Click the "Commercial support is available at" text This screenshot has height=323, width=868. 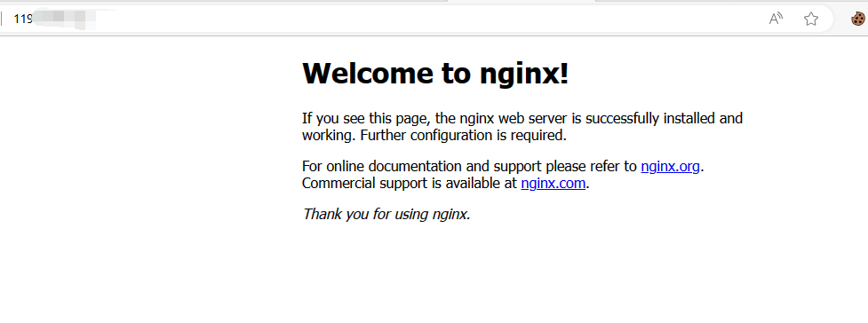click(x=409, y=183)
